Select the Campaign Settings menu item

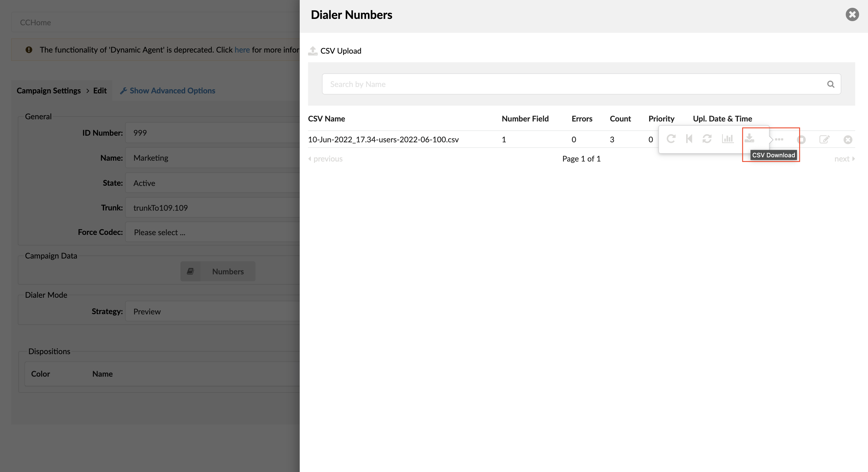pos(49,90)
